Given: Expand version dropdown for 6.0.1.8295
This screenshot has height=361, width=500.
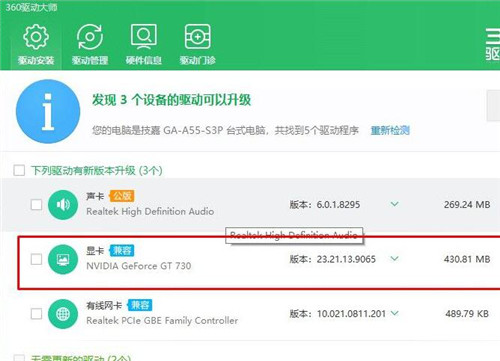Looking at the screenshot, I should [395, 204].
